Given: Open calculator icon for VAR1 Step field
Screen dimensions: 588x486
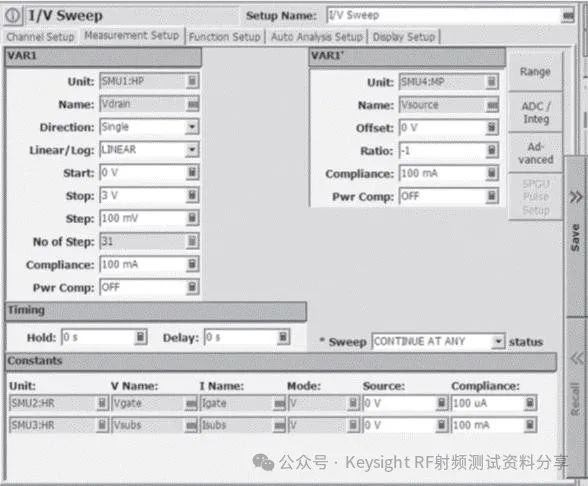Looking at the screenshot, I should coord(192,218).
